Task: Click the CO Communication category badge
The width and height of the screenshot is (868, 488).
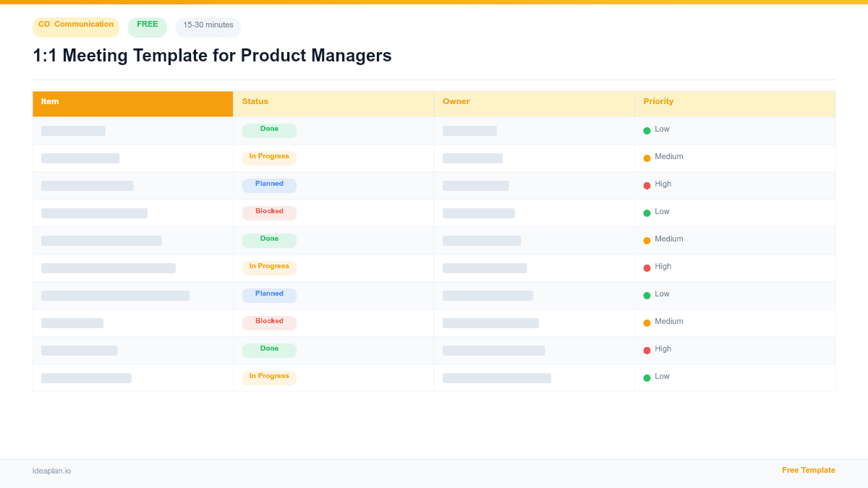Action: (75, 27)
